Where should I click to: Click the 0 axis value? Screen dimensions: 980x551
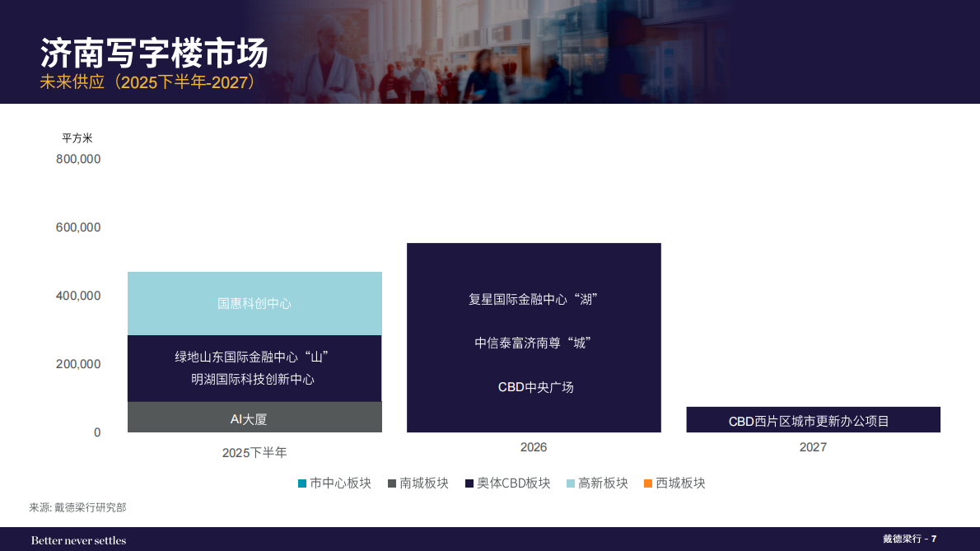point(97,432)
